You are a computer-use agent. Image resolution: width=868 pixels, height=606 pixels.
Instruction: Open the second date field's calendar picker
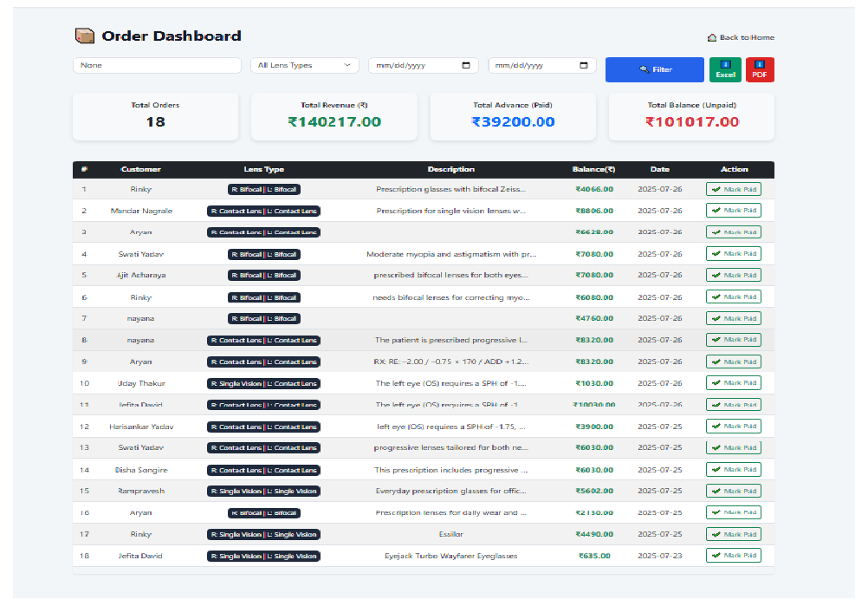click(584, 66)
